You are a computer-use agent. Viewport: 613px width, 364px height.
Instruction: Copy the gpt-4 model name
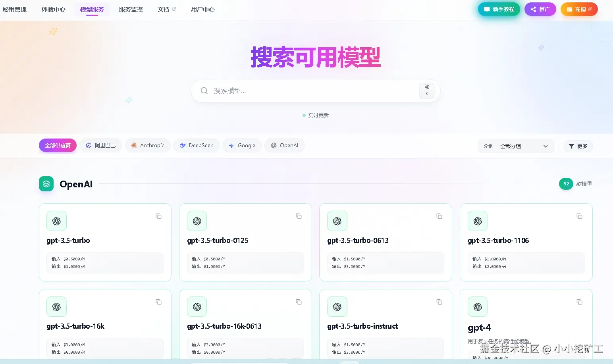tap(579, 302)
